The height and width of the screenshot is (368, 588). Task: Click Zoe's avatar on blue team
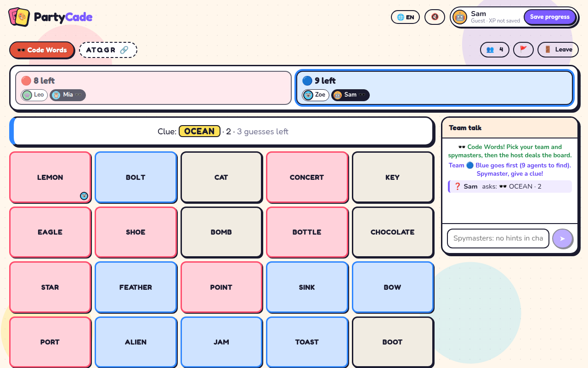308,95
